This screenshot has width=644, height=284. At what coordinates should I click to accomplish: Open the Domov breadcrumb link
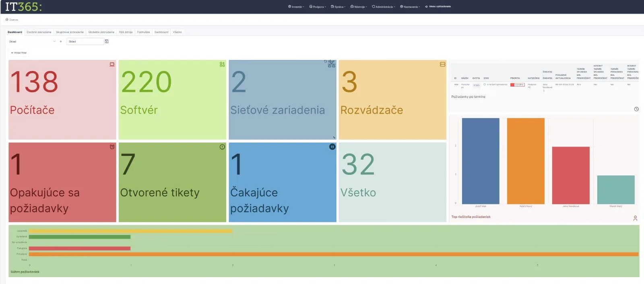[12, 20]
